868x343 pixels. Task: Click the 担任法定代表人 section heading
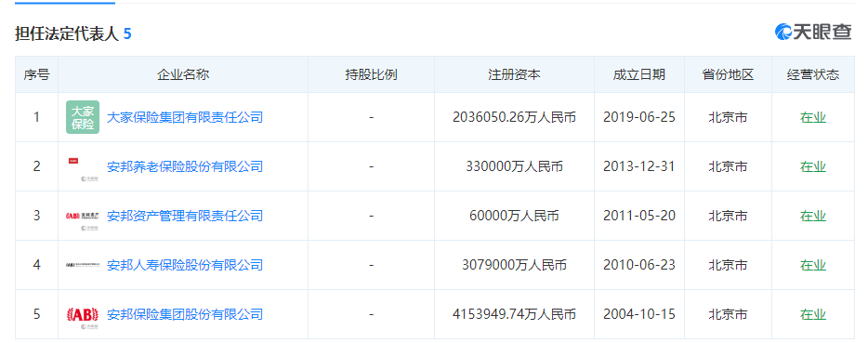pos(66,33)
